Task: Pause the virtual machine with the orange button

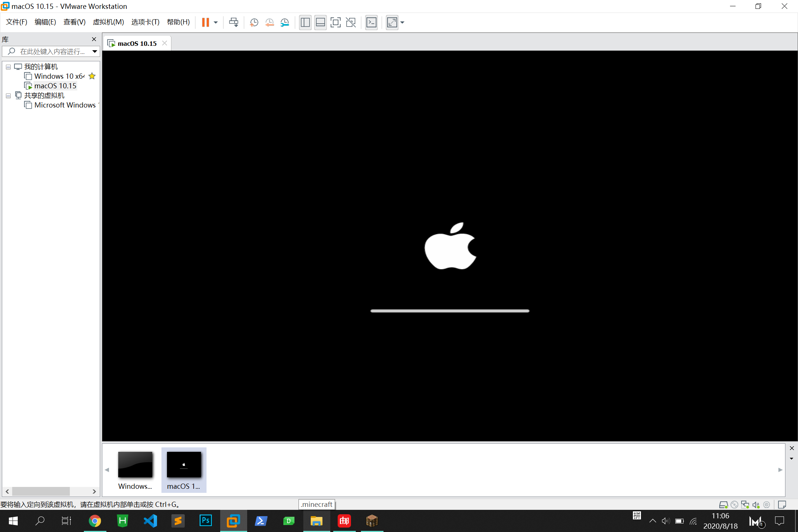Action: tap(205, 23)
